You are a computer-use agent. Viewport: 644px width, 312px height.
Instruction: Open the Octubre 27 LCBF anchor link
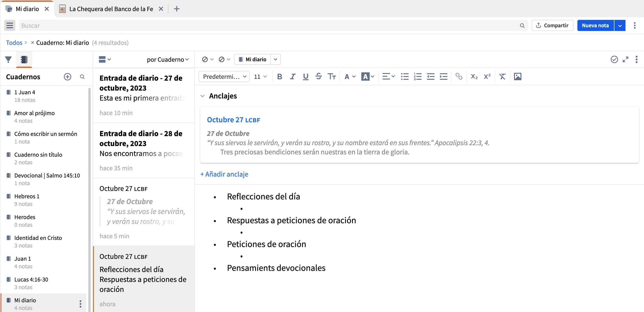coord(233,120)
